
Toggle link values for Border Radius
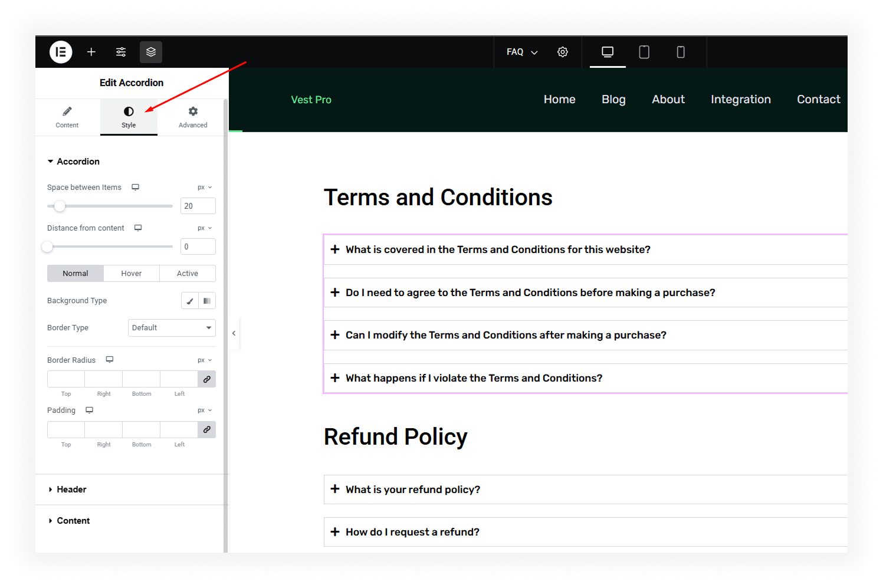point(207,379)
